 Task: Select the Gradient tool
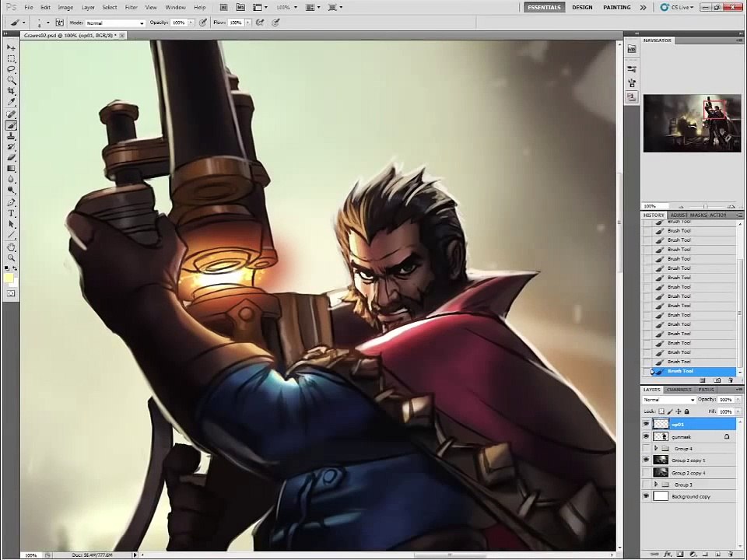click(x=11, y=169)
